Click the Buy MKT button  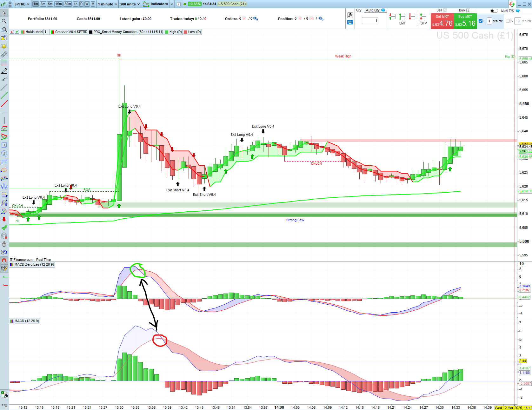pyautogui.click(x=465, y=21)
